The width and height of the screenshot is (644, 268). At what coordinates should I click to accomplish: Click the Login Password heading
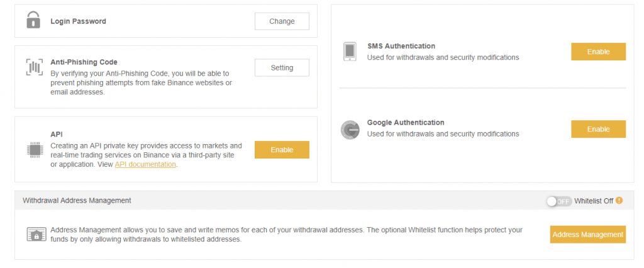(78, 21)
